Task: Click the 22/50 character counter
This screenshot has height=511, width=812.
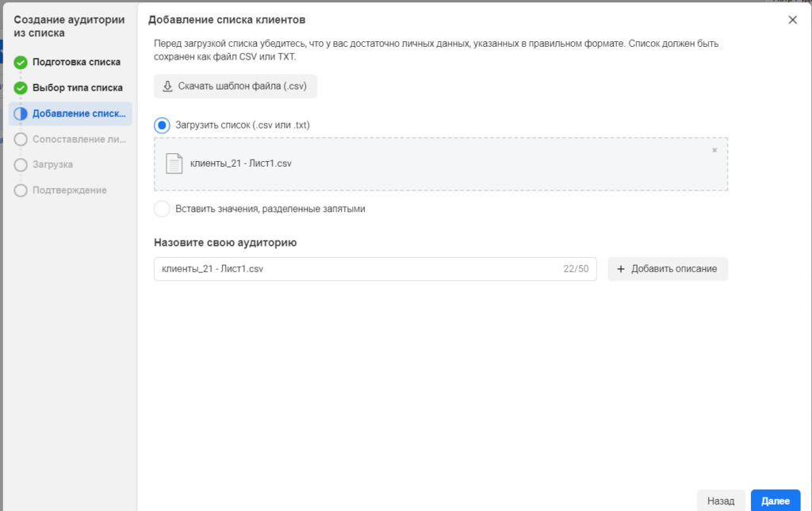Action: (576, 269)
